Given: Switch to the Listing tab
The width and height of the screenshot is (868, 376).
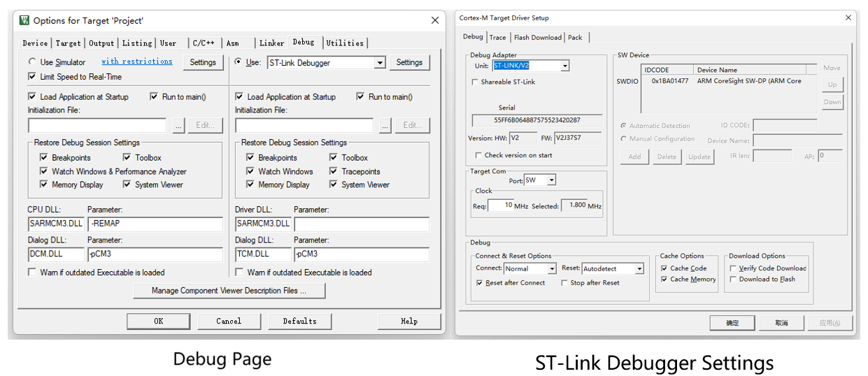Looking at the screenshot, I should 137,43.
